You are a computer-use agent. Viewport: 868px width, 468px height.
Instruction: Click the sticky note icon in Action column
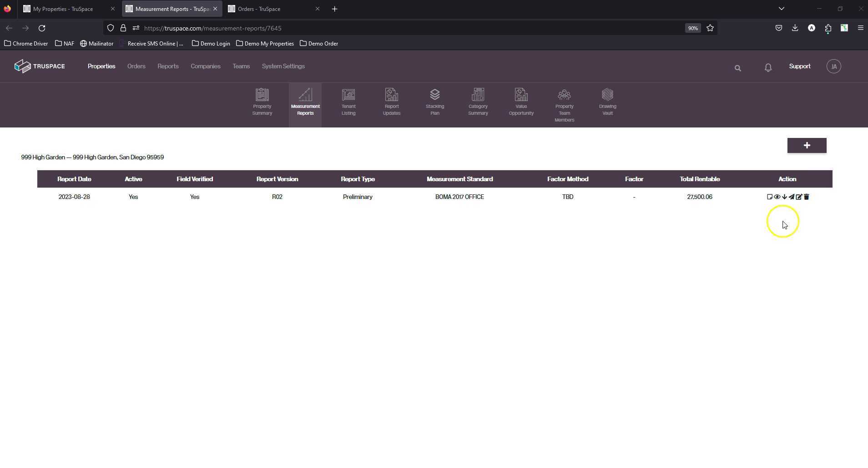pos(769,197)
